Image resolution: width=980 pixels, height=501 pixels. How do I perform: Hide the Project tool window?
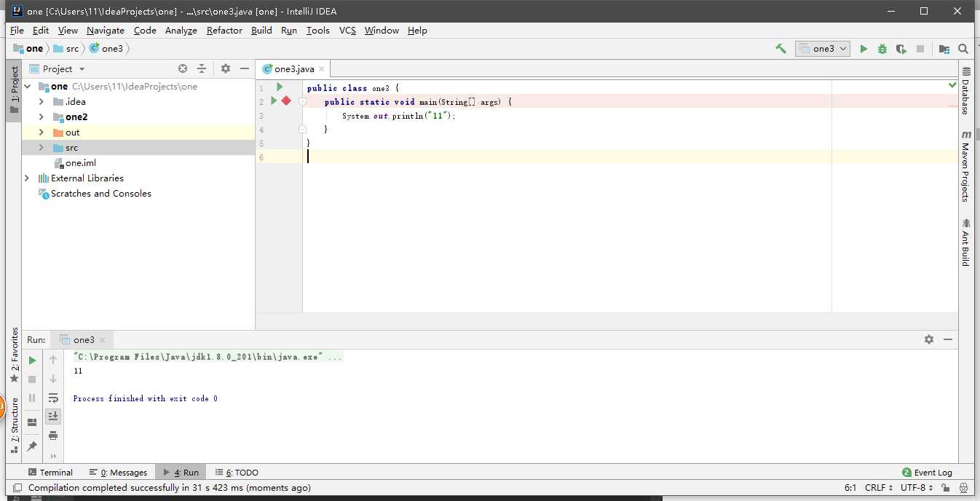[x=245, y=68]
